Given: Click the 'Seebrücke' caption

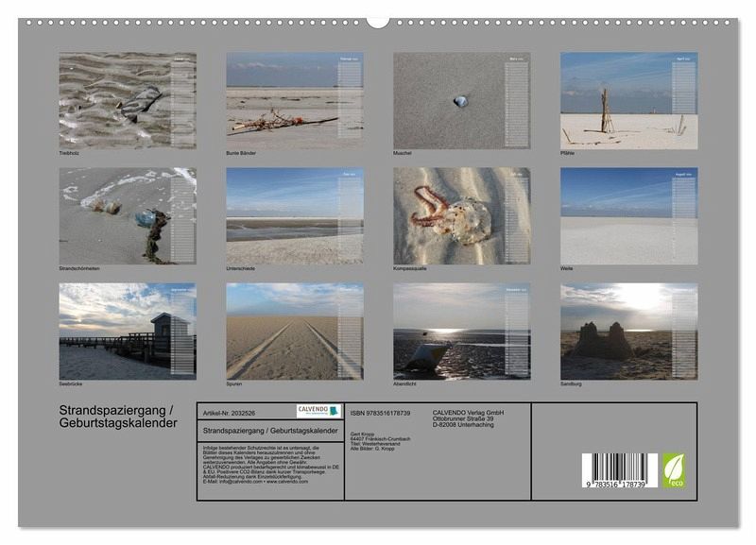Looking at the screenshot, I should 70,384.
